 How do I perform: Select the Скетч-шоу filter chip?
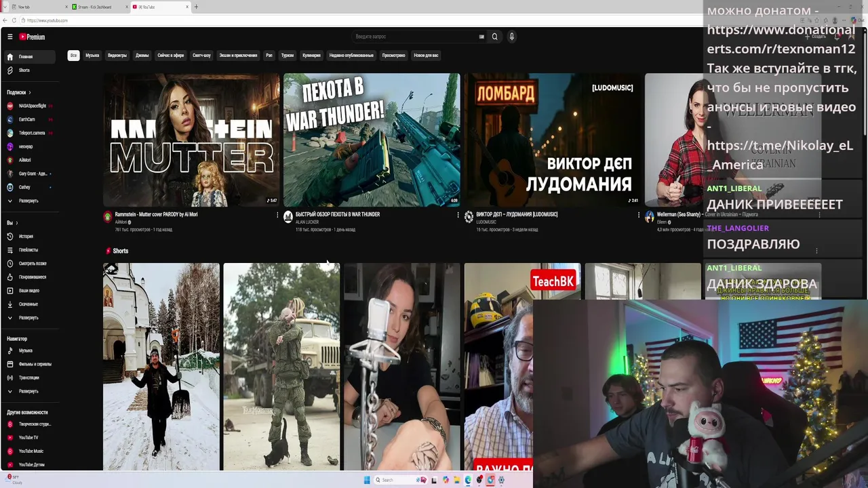click(x=201, y=56)
